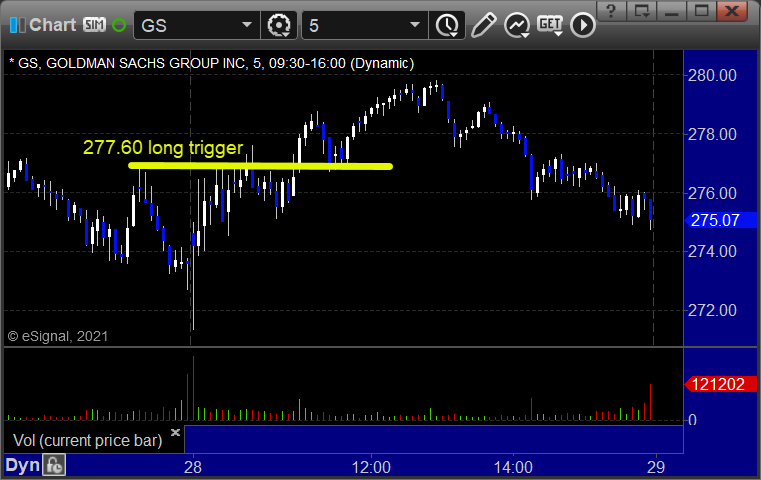
Task: Open the GS symbol dropdown arrow
Action: coord(247,25)
